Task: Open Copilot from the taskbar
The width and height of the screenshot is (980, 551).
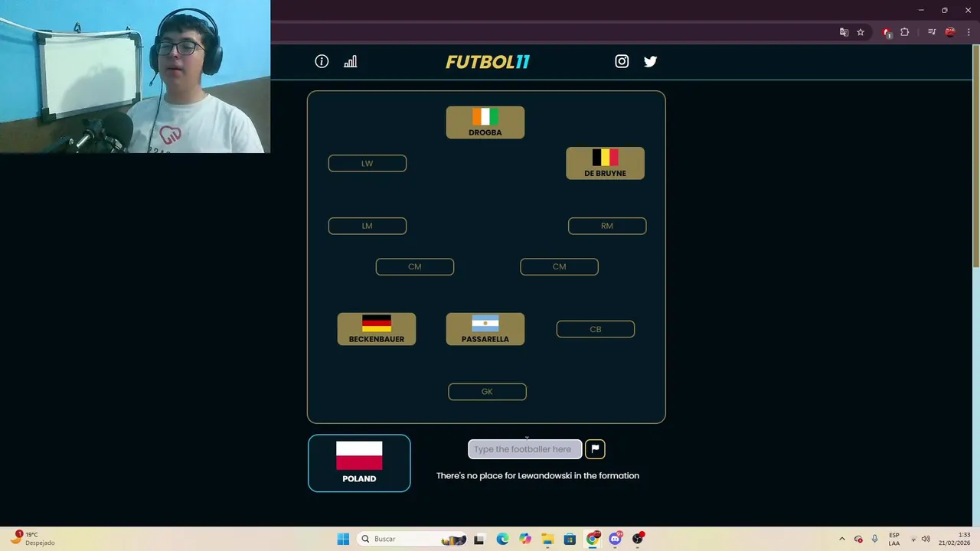Action: click(524, 539)
